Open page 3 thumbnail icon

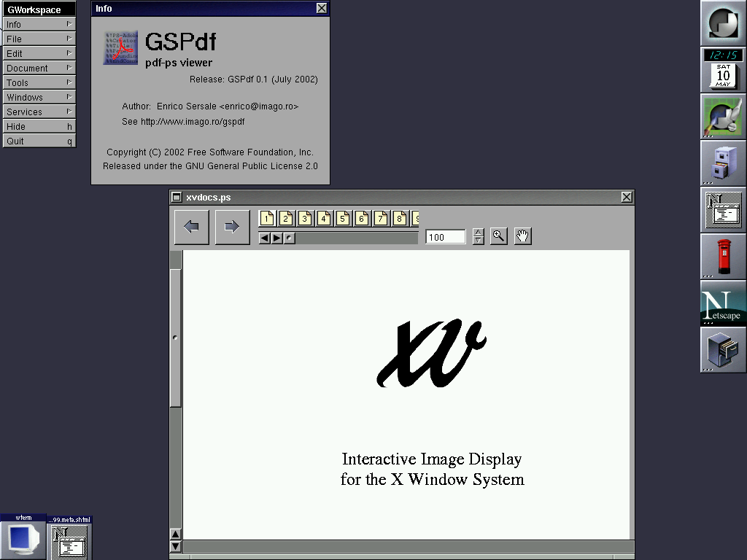[305, 218]
